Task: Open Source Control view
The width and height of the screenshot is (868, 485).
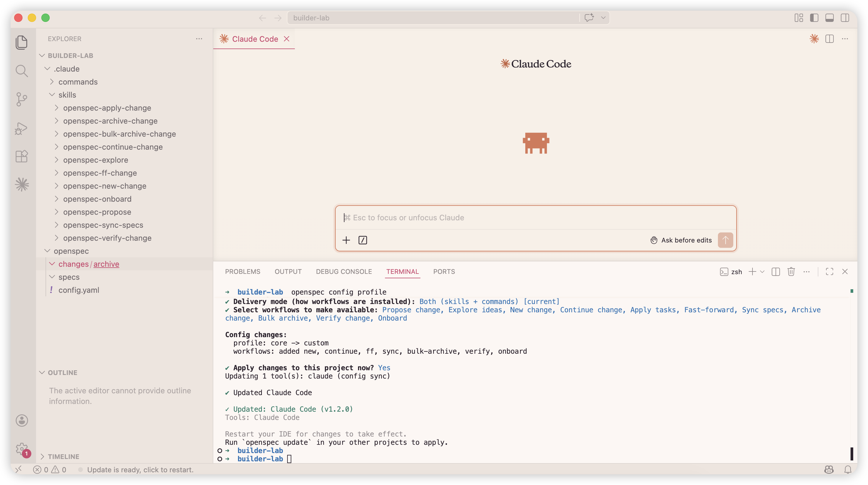Action: pyautogui.click(x=22, y=99)
